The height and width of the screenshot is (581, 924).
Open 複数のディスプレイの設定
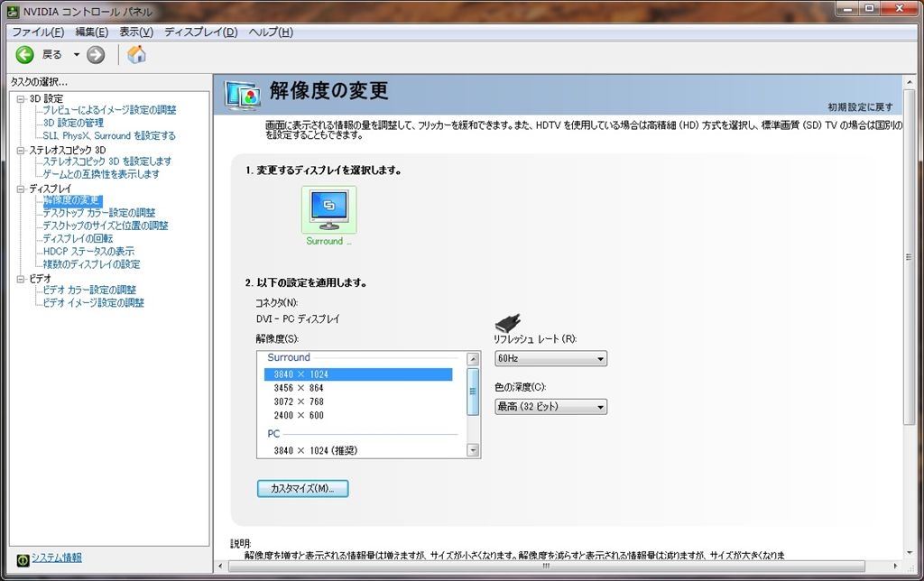click(x=91, y=264)
